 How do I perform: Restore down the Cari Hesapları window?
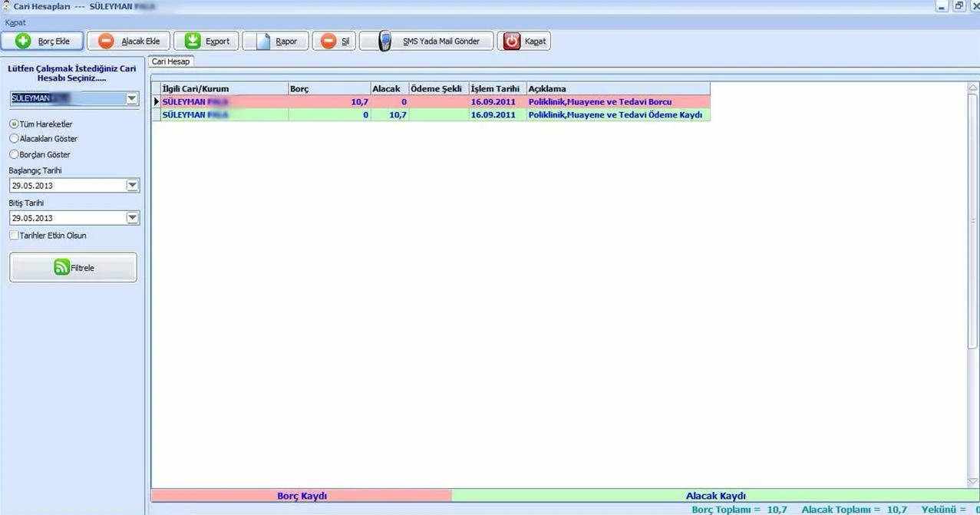click(x=959, y=6)
